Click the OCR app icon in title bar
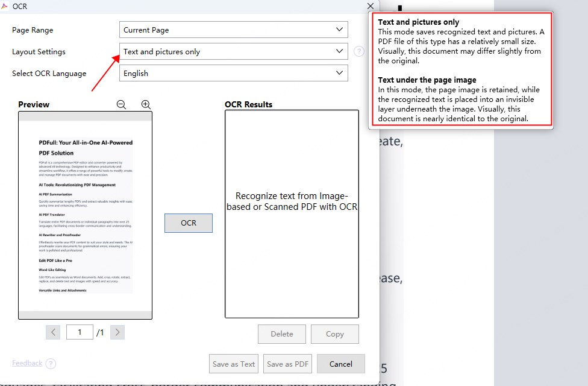Screen dimensions: 588x386 6,6
